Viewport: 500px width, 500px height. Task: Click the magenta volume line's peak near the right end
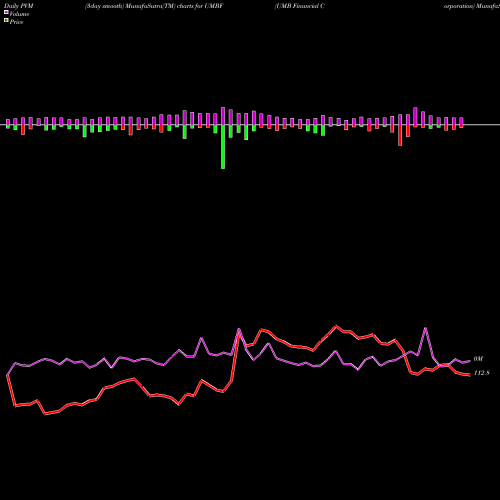coord(425,328)
